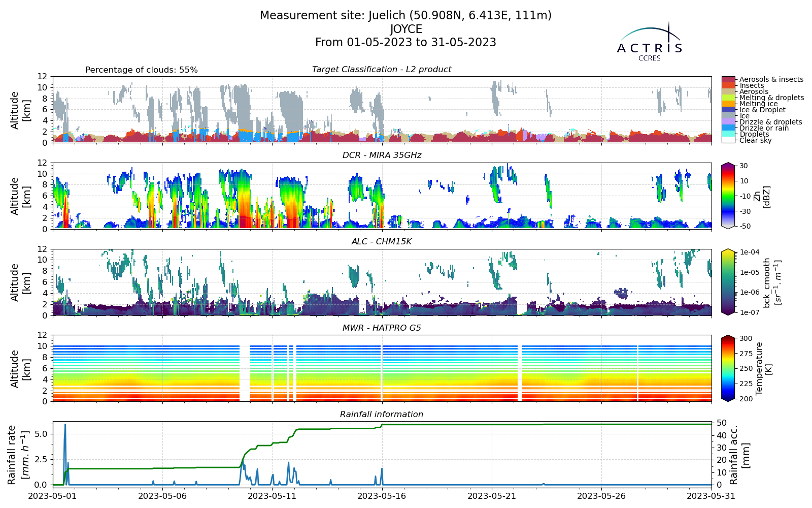Click the 2023-05-26 date tick label
The height and width of the screenshot is (508, 812).
tap(601, 495)
